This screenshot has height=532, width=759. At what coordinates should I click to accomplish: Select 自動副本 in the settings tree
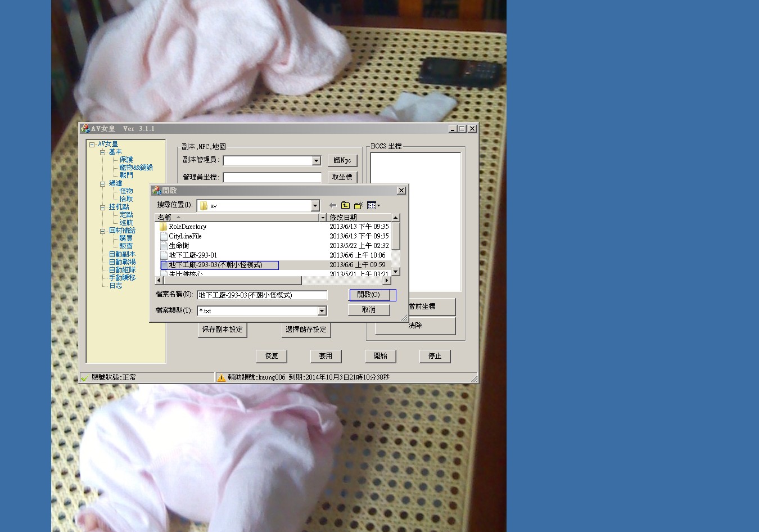coord(122,254)
